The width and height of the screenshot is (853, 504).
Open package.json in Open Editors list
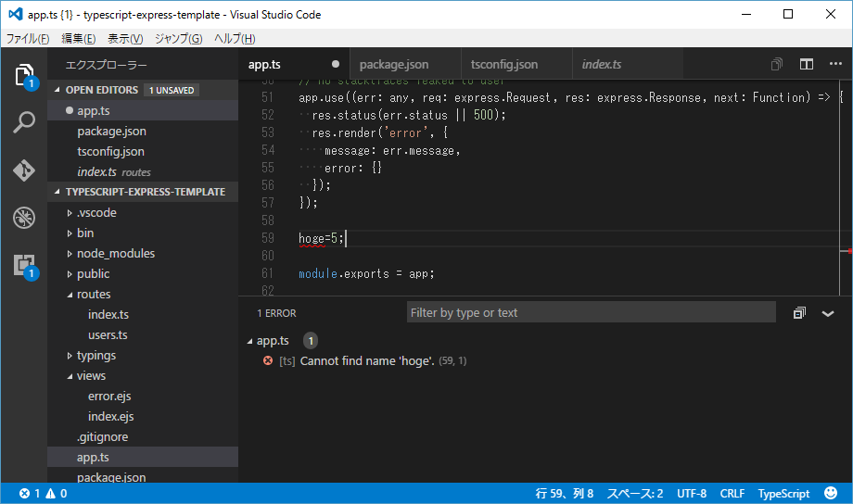click(x=143, y=131)
